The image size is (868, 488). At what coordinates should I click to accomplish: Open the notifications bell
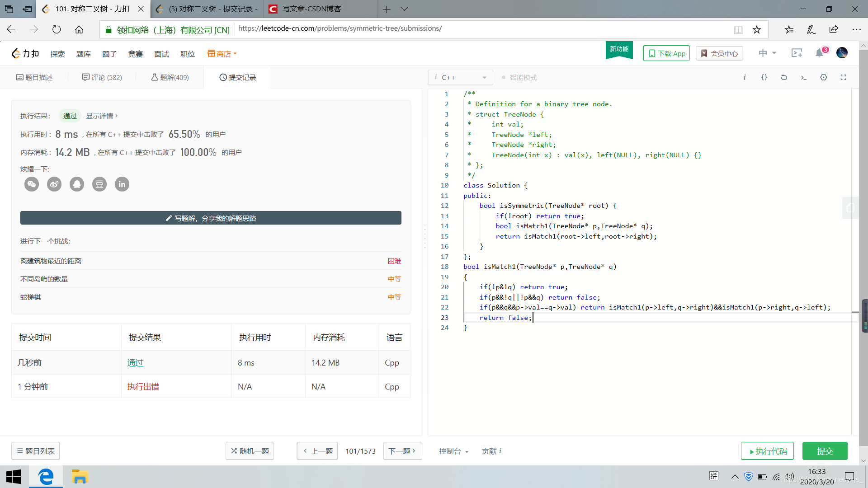pos(820,53)
